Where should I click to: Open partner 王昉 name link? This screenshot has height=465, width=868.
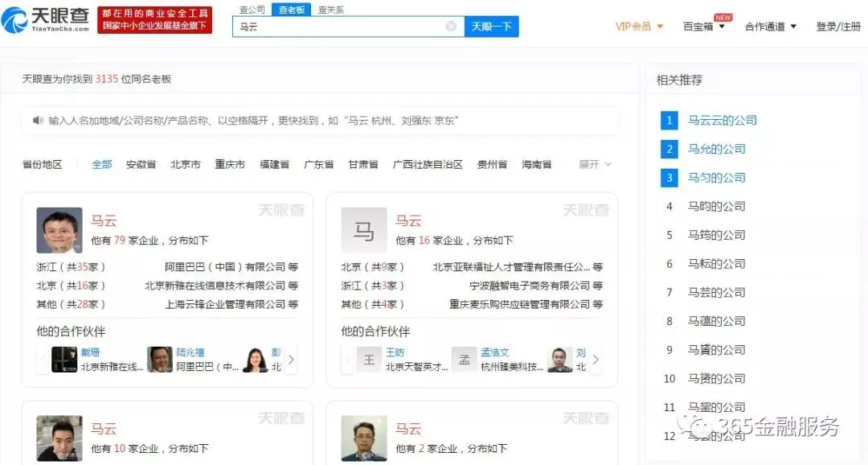(x=395, y=352)
